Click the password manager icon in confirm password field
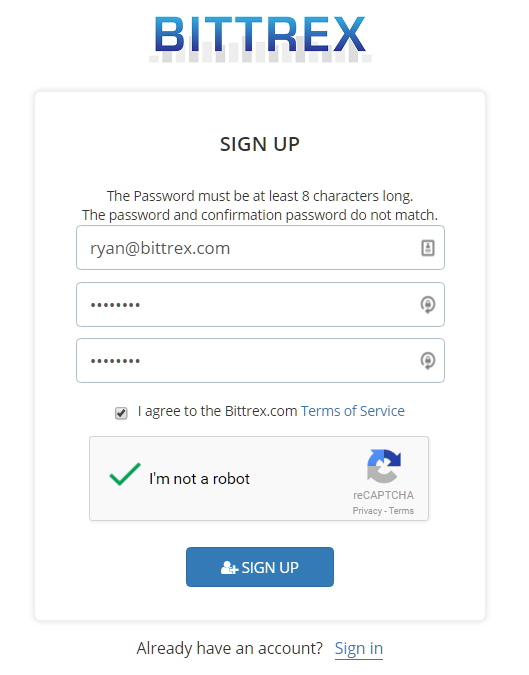 coord(427,361)
